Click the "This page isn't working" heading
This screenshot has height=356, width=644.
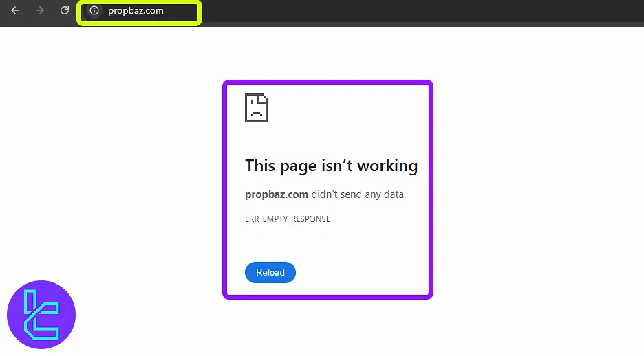click(x=331, y=166)
